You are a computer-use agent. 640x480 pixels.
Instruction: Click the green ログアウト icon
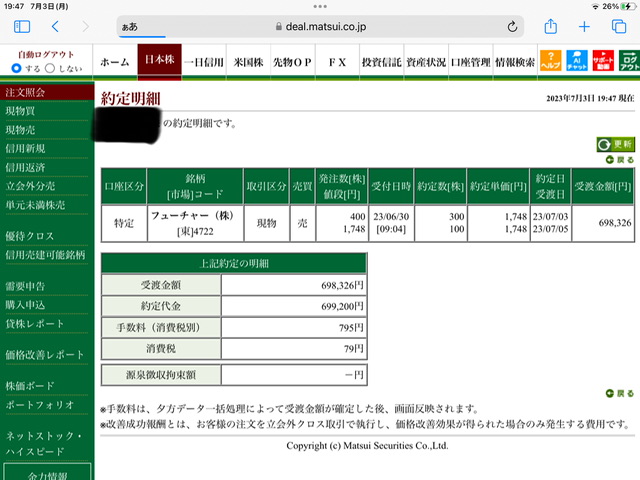click(629, 61)
